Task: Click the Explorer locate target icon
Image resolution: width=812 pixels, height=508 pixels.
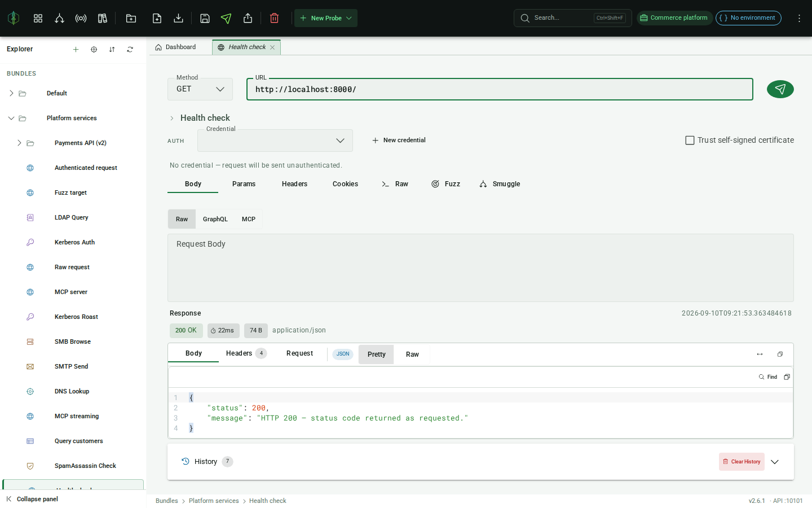Action: tap(94, 49)
